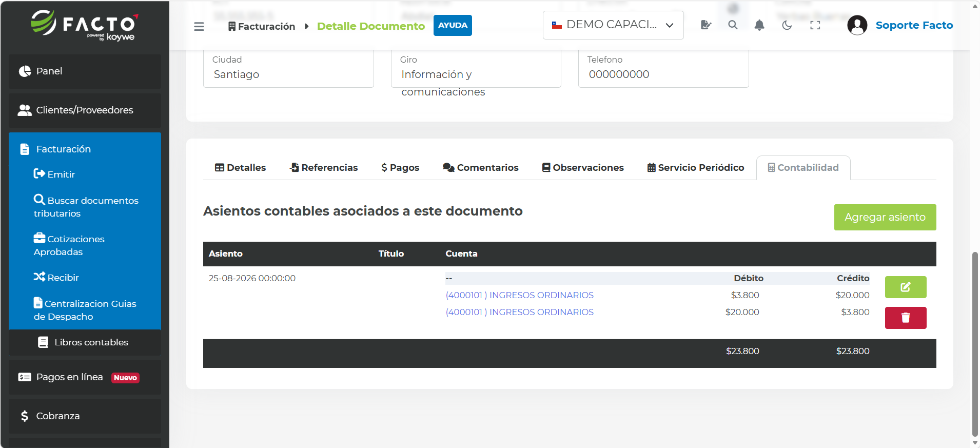
Task: Click Soporte Facto username link
Action: (914, 25)
